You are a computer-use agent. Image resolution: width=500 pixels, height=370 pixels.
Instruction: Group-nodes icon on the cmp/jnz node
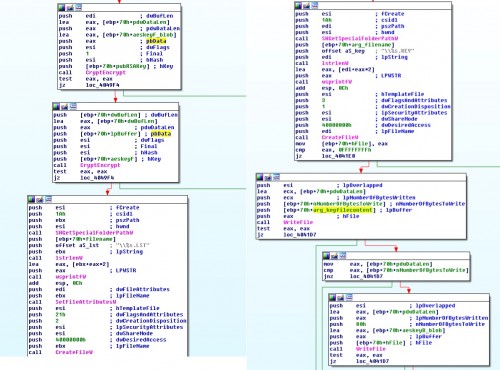click(x=343, y=256)
